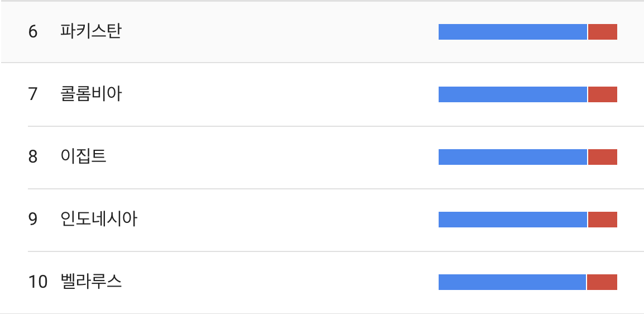Click the blue bar for 이집트
Viewport: 644px width, 314px height.
pyautogui.click(x=512, y=157)
